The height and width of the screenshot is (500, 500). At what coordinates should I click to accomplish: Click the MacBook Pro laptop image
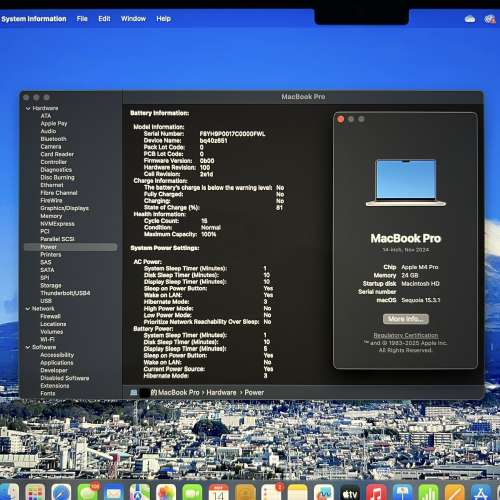point(406,183)
